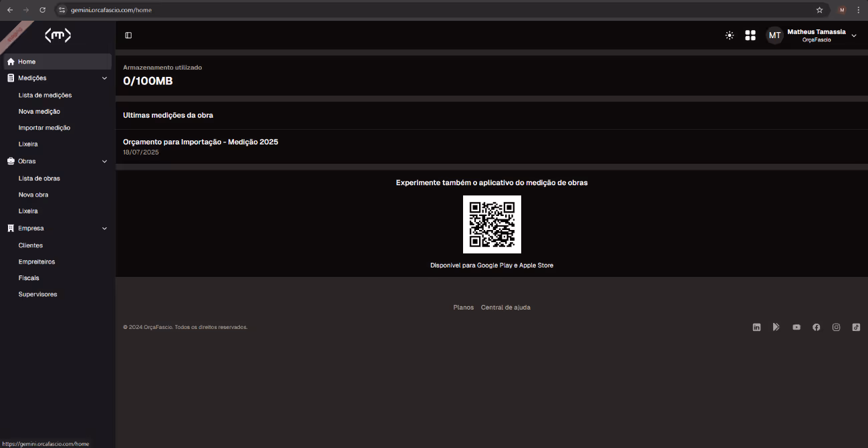868x448 pixels.
Task: Switch light/dark theme with sun icon
Action: tap(730, 35)
